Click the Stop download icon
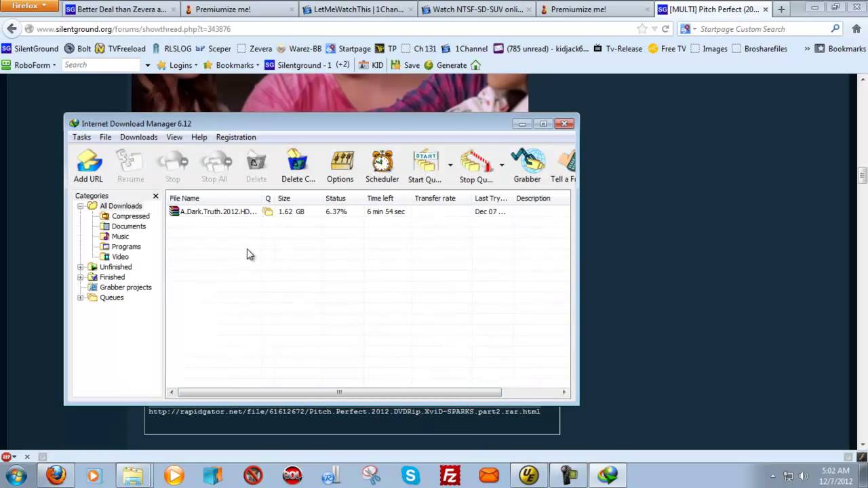 (173, 166)
